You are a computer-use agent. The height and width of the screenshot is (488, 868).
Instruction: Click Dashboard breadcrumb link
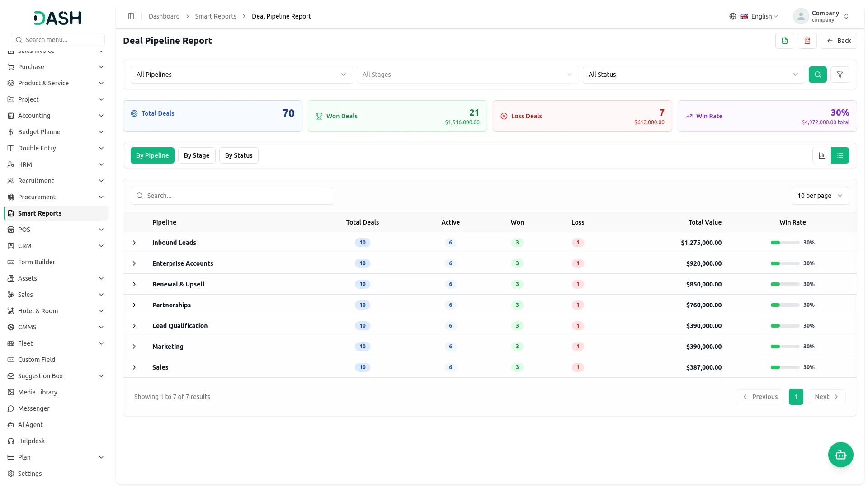tap(164, 16)
